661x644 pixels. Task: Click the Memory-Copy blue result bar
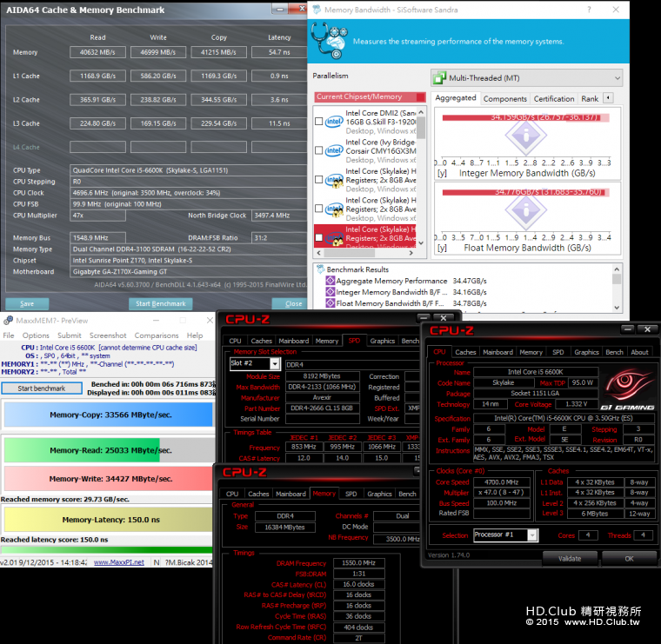pyautogui.click(x=109, y=415)
